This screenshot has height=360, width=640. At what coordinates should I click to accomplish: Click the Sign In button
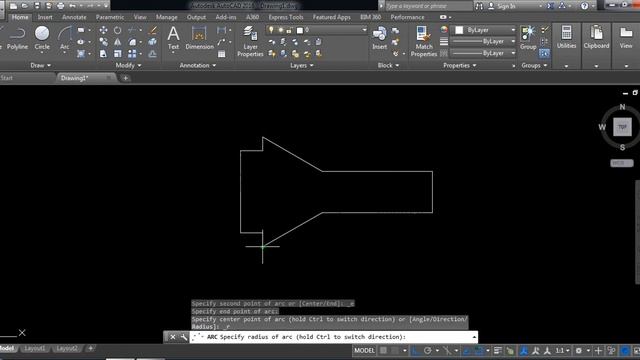coord(506,6)
